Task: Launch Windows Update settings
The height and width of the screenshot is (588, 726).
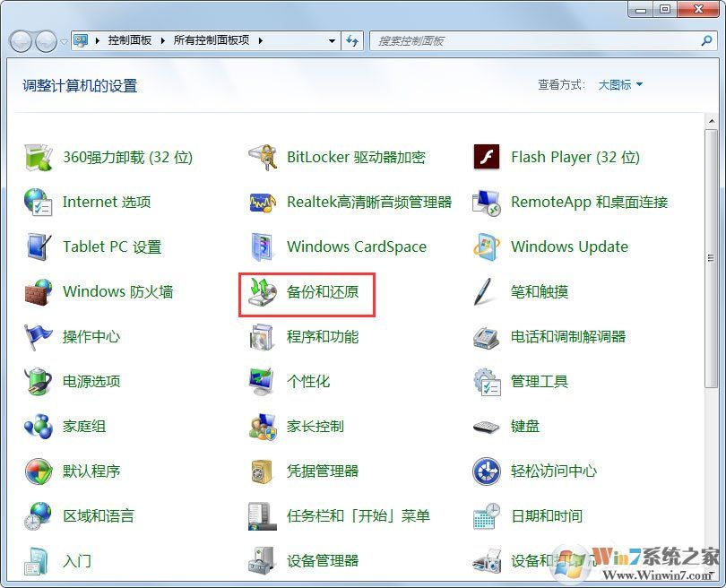Action: point(569,246)
